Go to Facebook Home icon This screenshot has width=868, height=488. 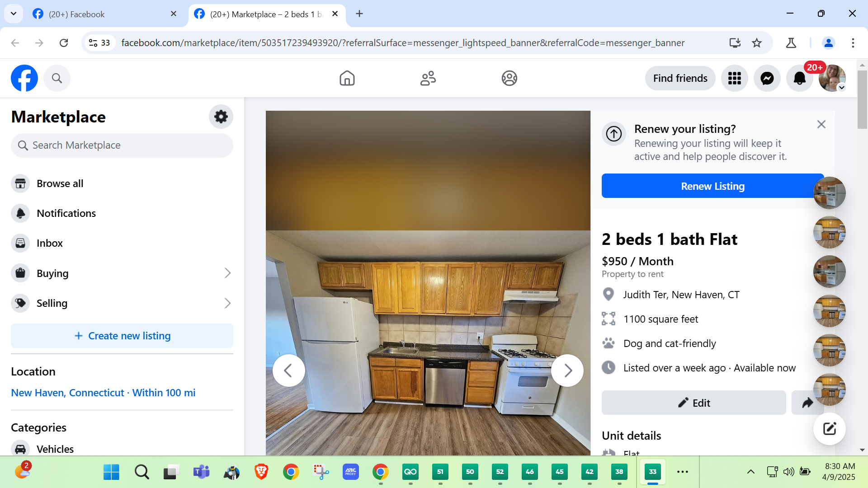[347, 78]
